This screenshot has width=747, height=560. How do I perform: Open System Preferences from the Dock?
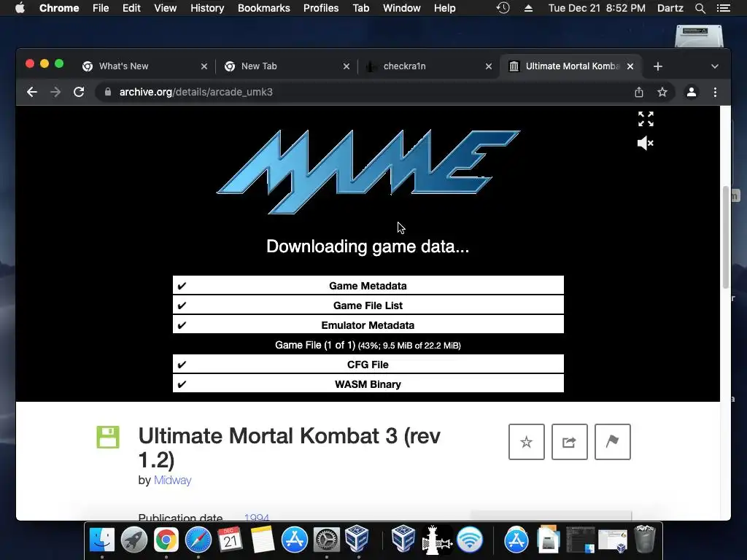click(x=326, y=540)
